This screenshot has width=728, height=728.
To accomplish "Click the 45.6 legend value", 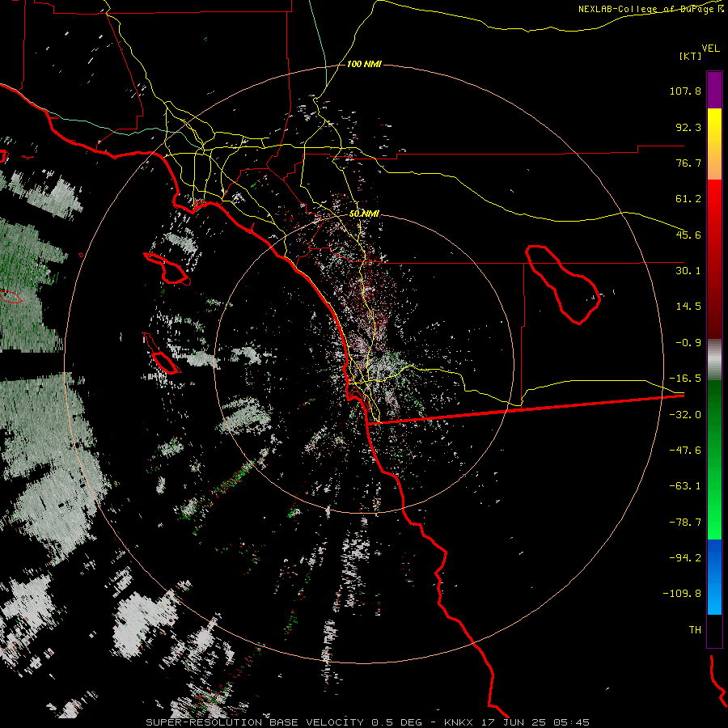I will pos(688,235).
